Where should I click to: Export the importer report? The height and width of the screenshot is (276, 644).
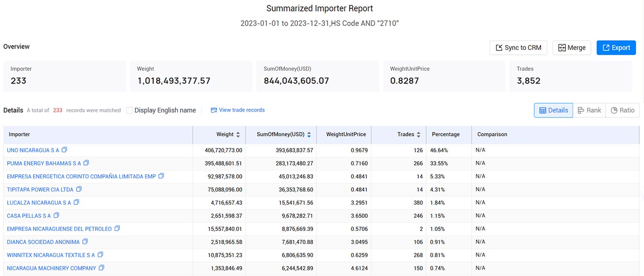point(616,48)
